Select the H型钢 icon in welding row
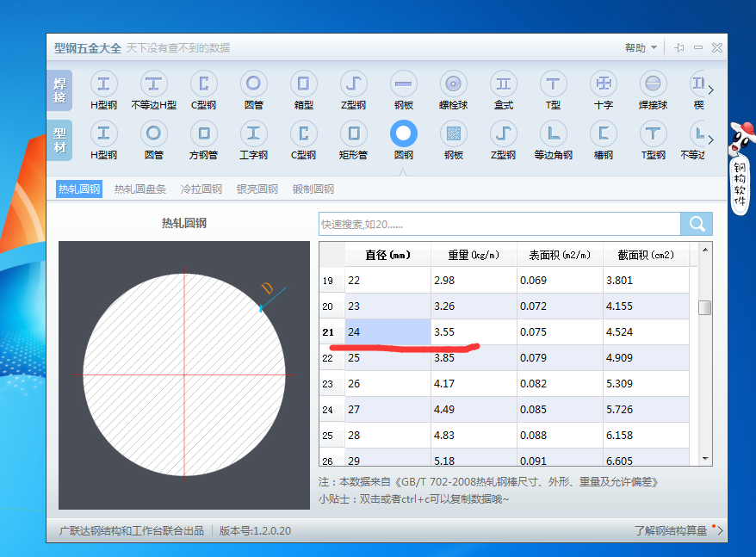This screenshot has width=756, height=557. click(103, 90)
